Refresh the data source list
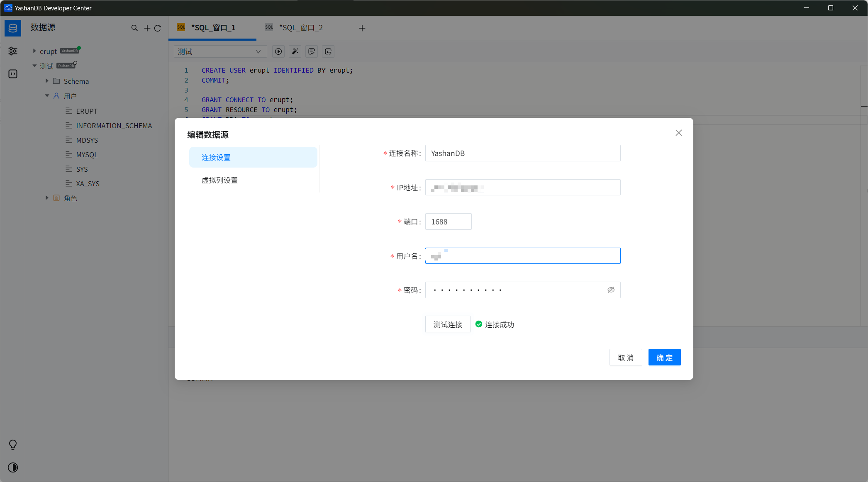The height and width of the screenshot is (482, 868). click(158, 28)
